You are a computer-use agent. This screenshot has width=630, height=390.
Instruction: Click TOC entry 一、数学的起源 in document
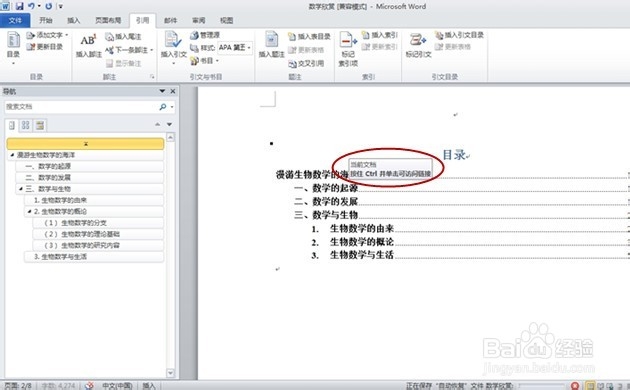pos(326,188)
